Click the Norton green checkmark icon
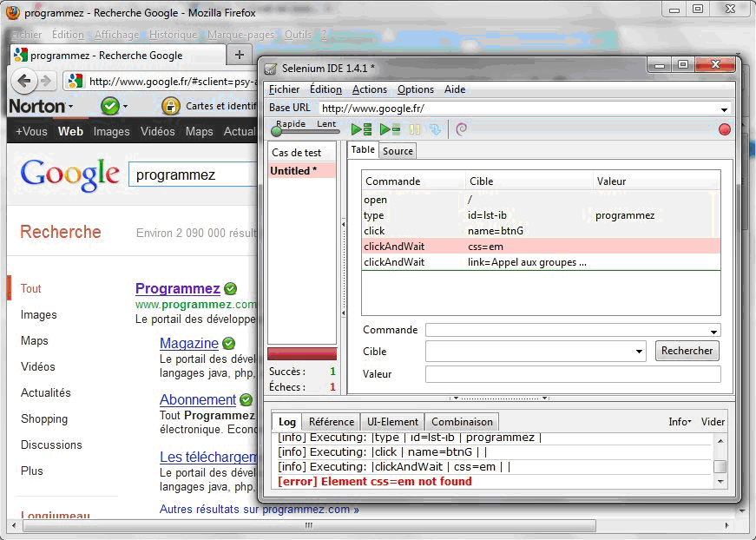Screen dimensions: 756x540 click(x=110, y=106)
